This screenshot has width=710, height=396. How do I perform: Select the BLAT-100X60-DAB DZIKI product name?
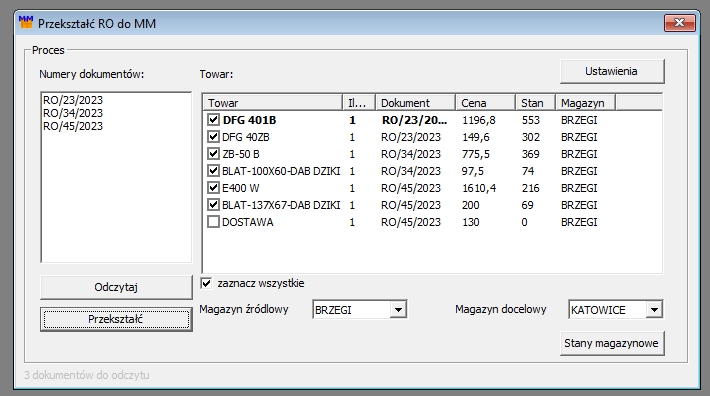tap(281, 171)
